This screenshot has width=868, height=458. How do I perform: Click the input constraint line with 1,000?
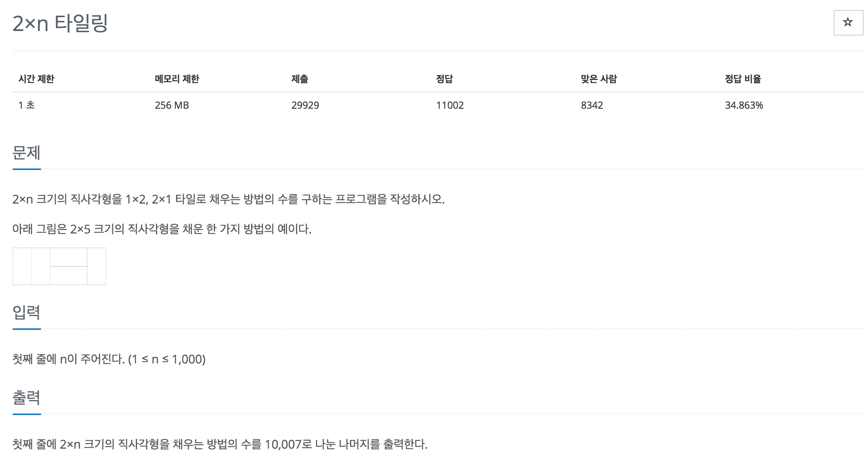point(109,359)
